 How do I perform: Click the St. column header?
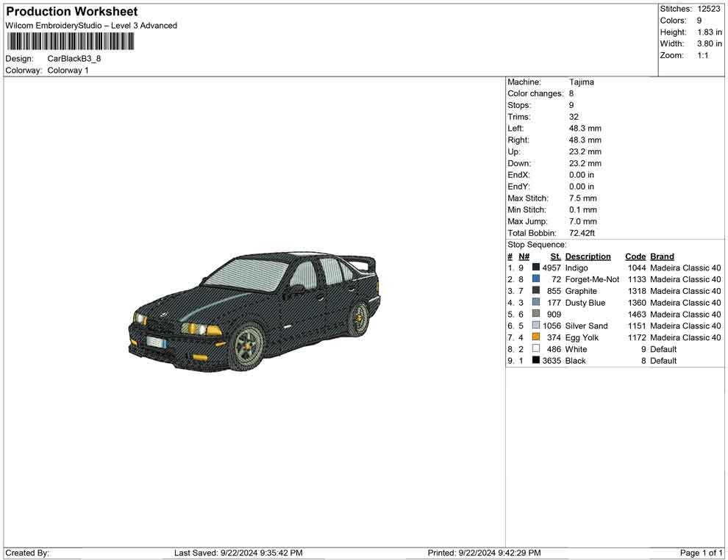click(x=555, y=256)
